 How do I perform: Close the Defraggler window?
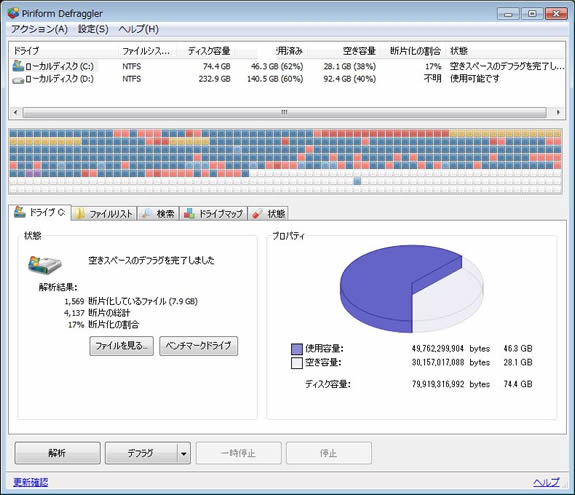click(x=556, y=14)
